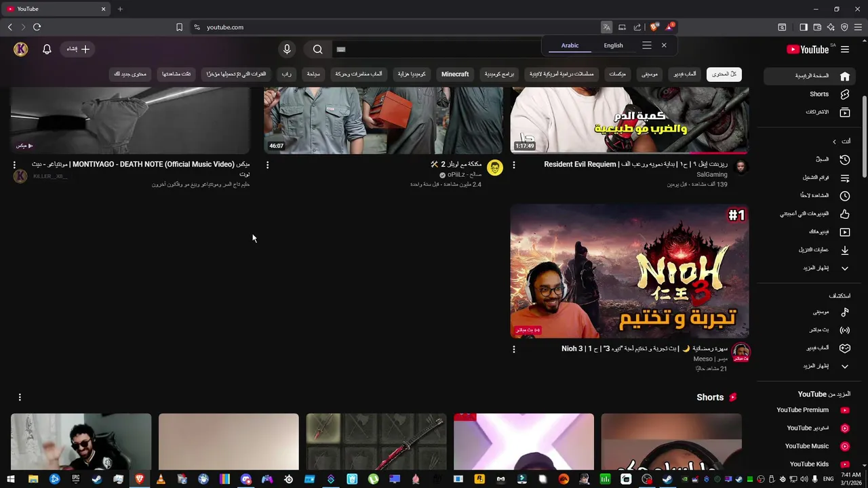Select the Music (موسيقى) filter chip
The height and width of the screenshot is (488, 868).
650,74
